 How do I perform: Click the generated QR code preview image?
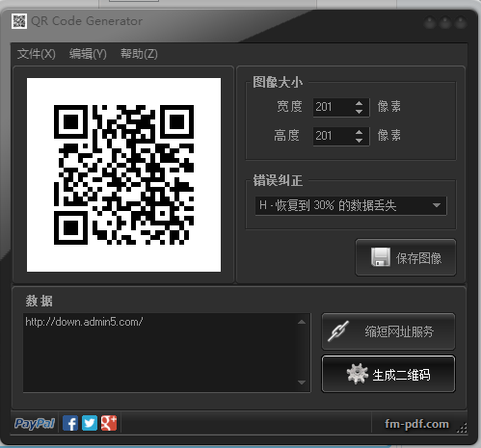tap(123, 174)
